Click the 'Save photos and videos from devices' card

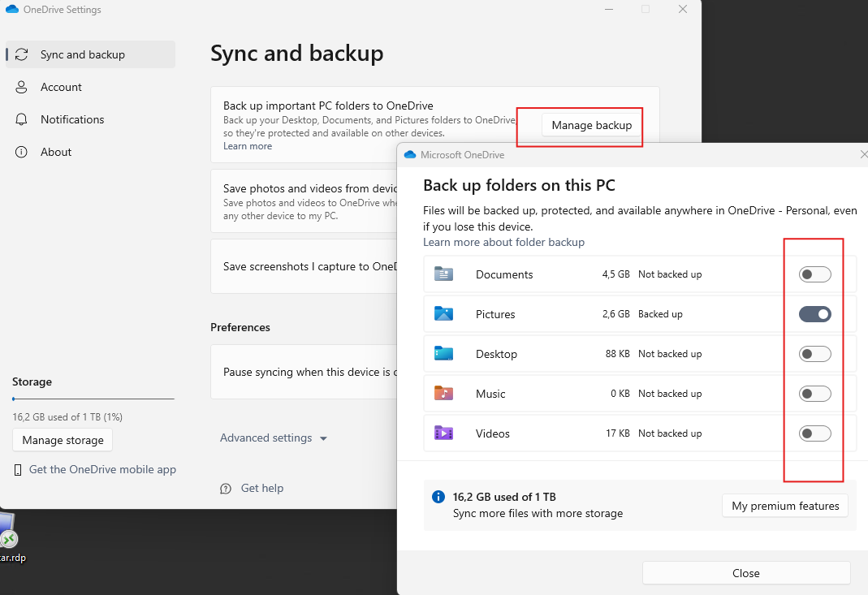(x=304, y=201)
